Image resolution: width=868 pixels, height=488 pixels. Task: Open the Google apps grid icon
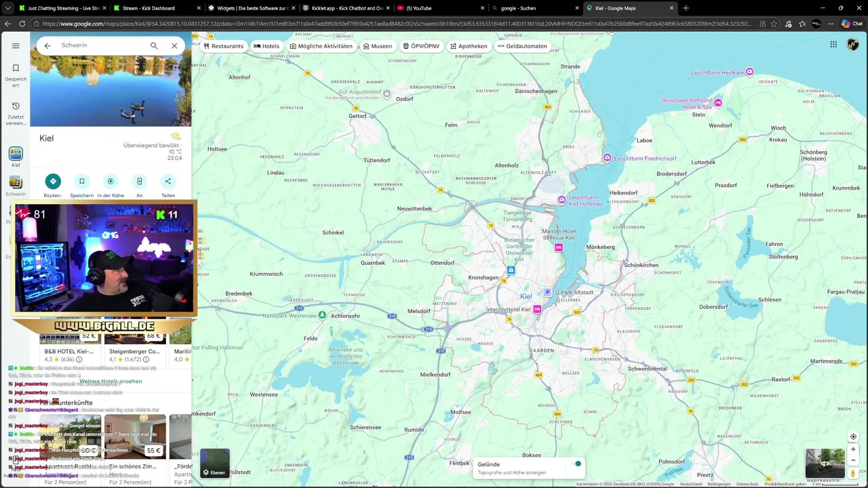coord(833,45)
